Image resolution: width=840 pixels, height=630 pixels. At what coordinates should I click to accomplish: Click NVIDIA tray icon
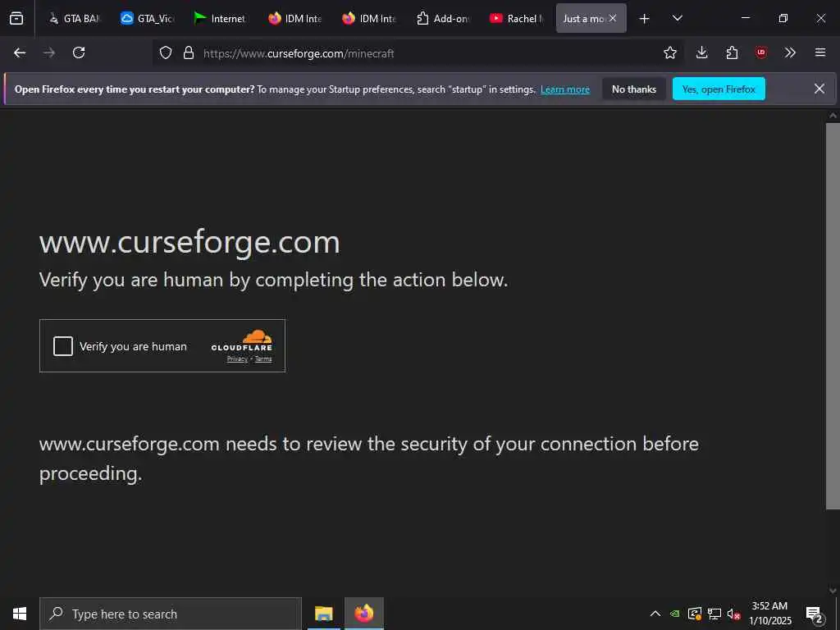pos(675,614)
